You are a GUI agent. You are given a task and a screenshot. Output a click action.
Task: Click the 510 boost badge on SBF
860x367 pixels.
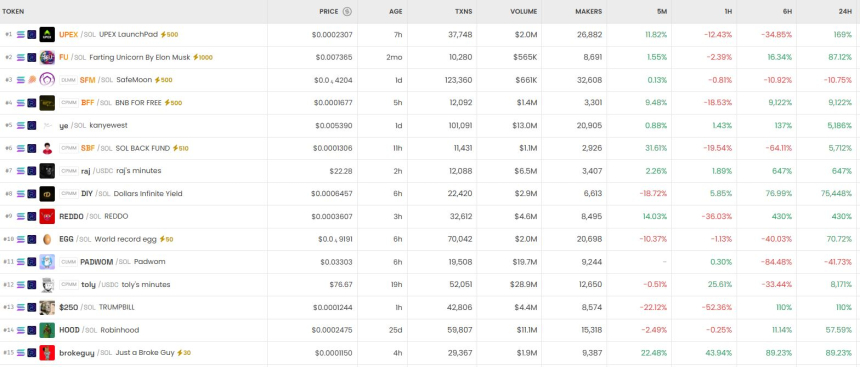[180, 148]
